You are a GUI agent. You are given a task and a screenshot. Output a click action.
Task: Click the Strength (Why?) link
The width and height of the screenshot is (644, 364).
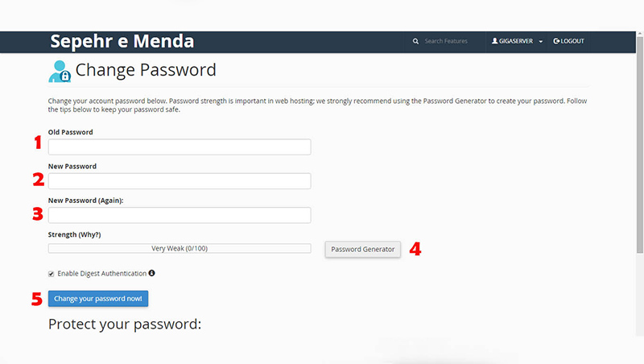tap(74, 234)
